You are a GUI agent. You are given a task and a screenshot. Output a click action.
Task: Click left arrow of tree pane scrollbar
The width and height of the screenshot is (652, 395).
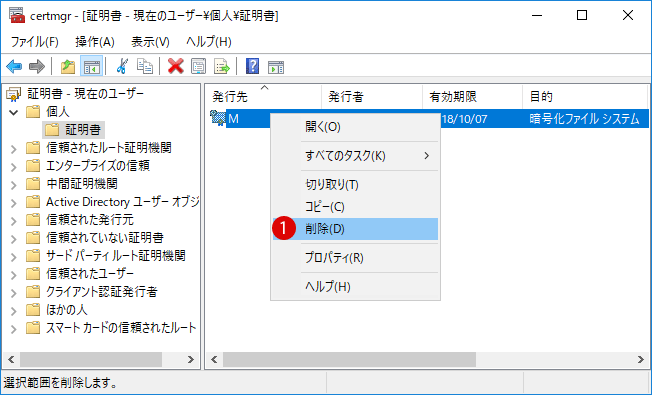coord(11,359)
